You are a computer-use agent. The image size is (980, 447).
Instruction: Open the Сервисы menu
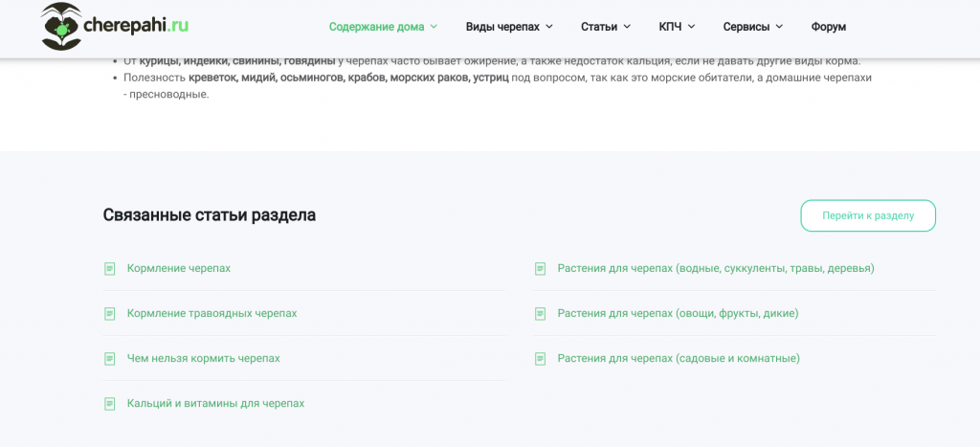click(752, 27)
